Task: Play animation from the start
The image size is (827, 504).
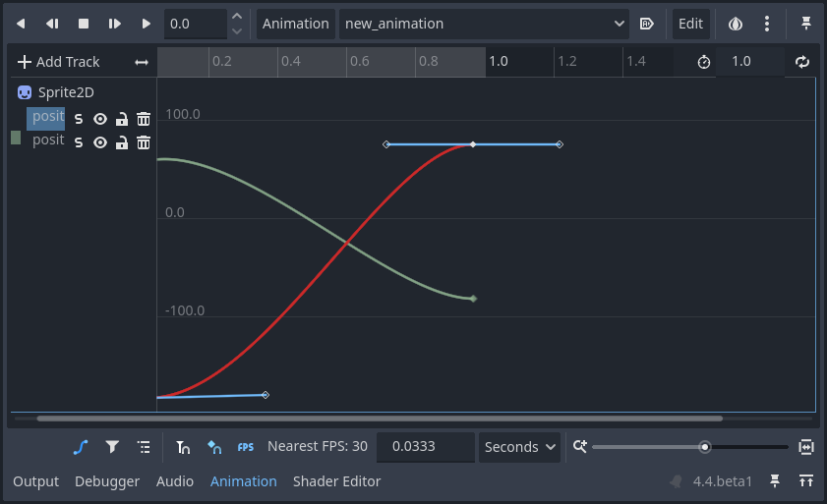Action: point(114,24)
